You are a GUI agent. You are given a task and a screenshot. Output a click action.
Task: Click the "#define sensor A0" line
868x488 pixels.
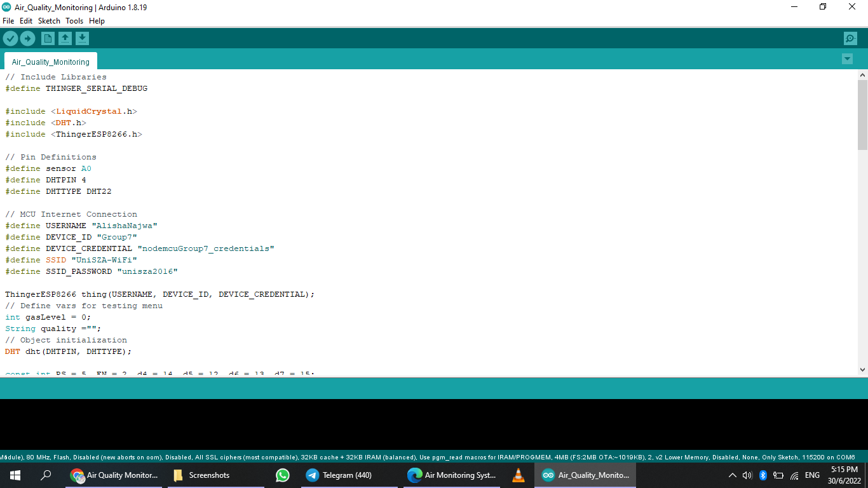[x=48, y=168]
